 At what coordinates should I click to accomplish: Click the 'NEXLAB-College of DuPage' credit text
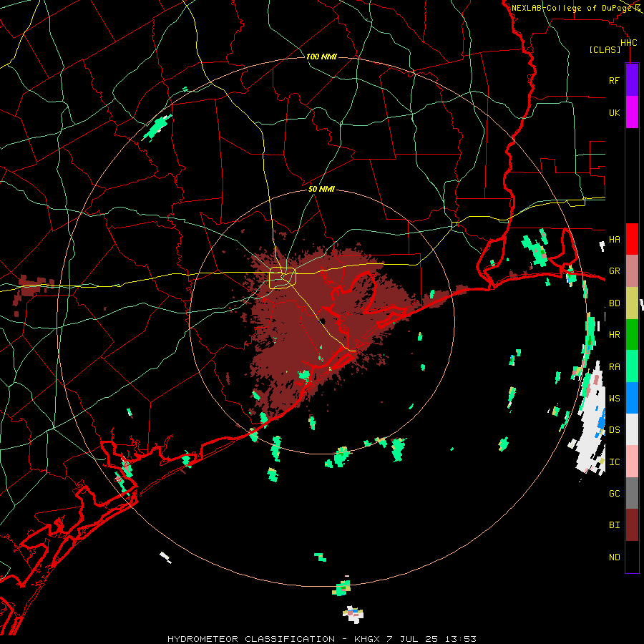point(572,8)
